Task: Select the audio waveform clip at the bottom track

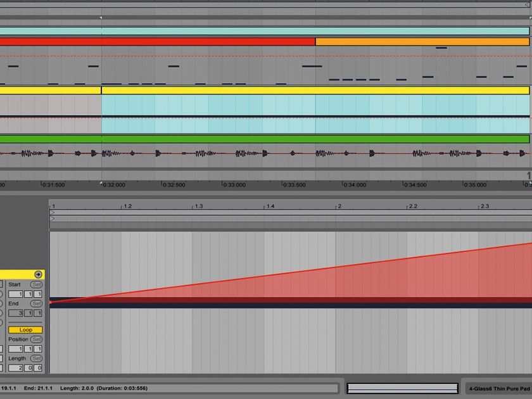Action: (x=253, y=151)
